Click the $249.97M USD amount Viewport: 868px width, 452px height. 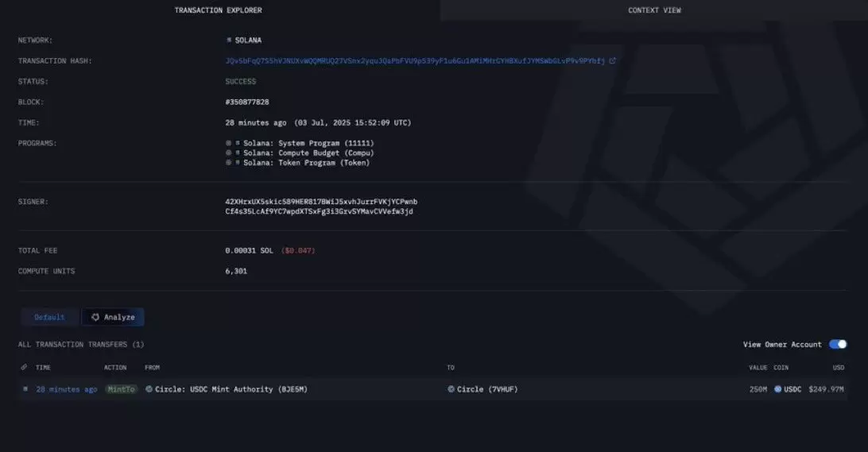click(x=826, y=389)
